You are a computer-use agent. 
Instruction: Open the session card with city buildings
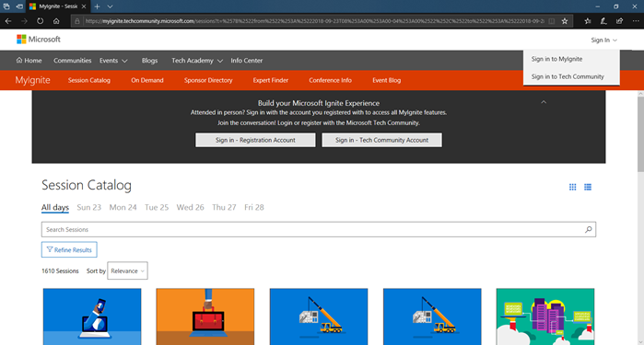click(x=545, y=316)
